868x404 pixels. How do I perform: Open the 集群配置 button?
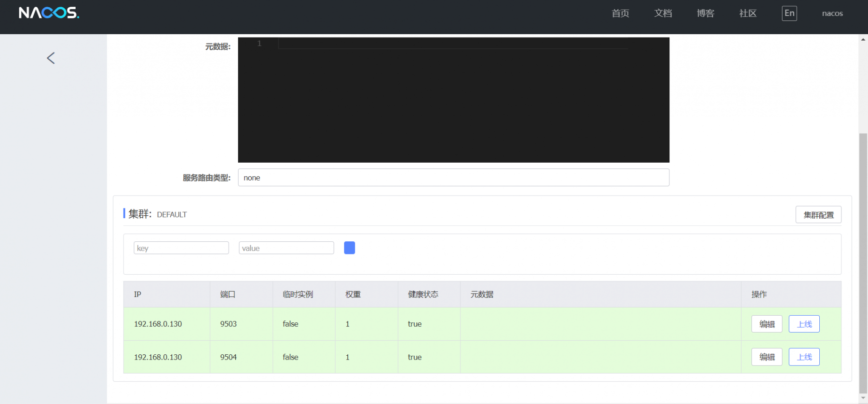[818, 215]
